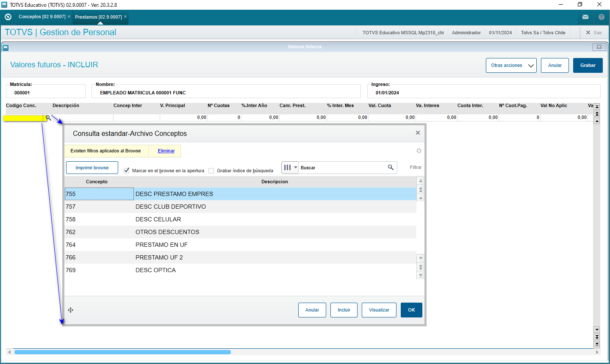Click the Concepto column header

coord(97,182)
